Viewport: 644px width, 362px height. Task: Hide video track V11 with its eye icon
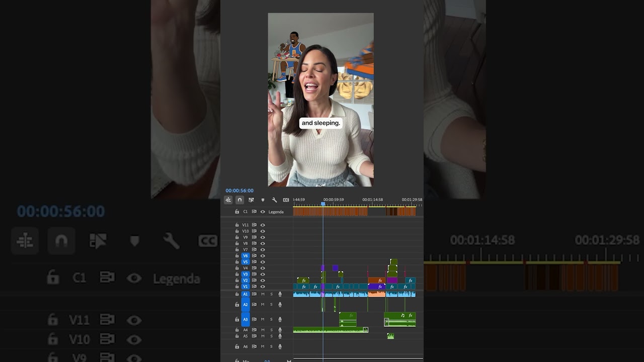coord(263,225)
